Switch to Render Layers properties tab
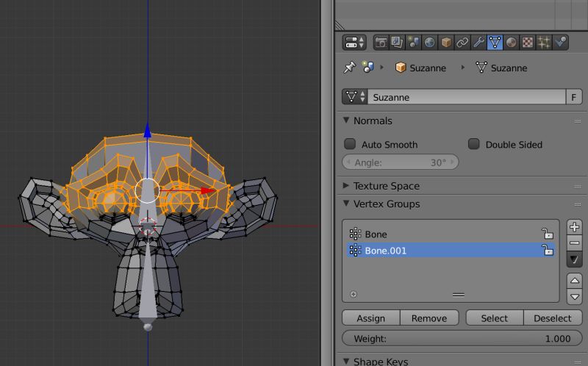 point(397,43)
